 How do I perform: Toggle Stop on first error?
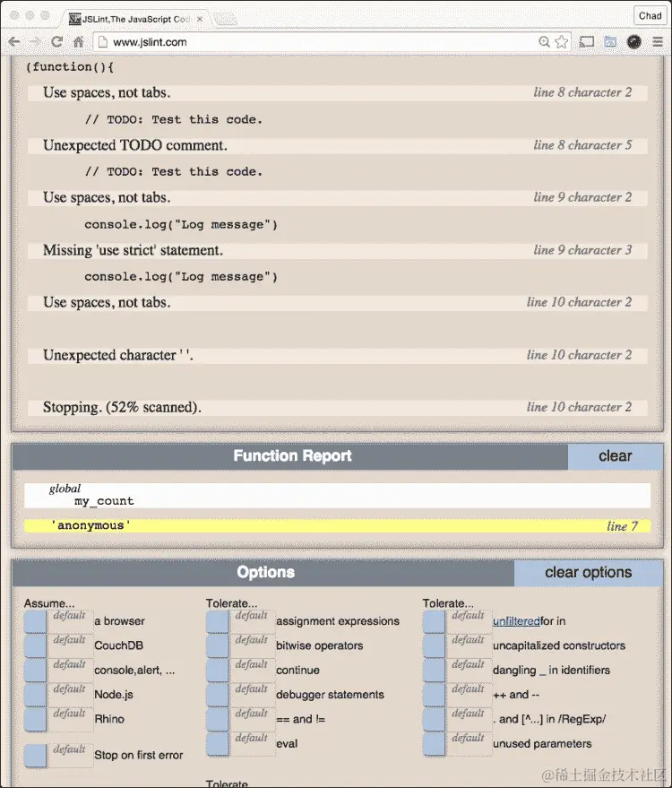coord(35,756)
